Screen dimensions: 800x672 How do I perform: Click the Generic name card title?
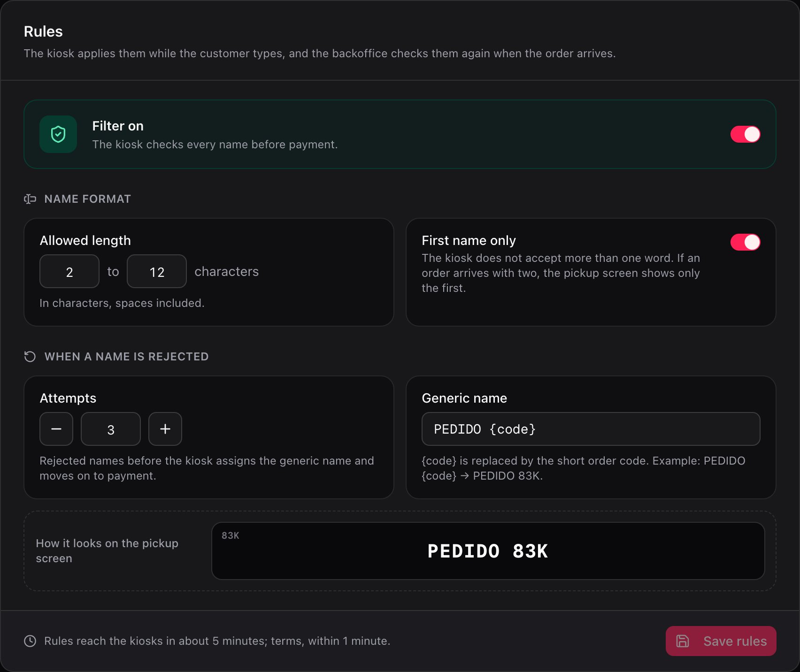point(464,398)
